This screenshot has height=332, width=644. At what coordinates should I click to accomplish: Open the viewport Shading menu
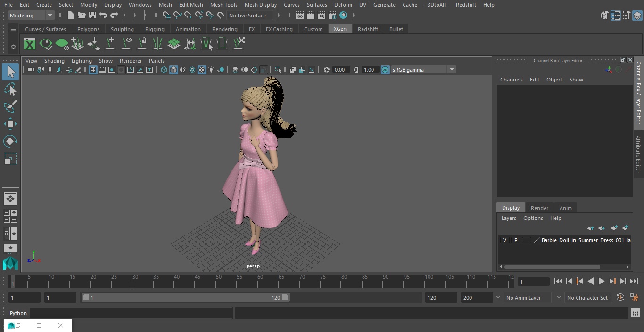(x=54, y=61)
